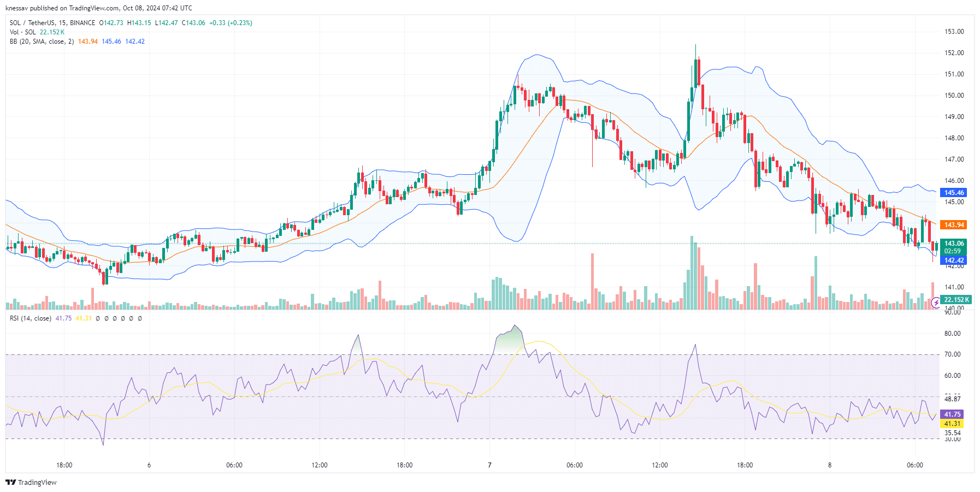Click the 152.00 price axis label
This screenshot has width=980, height=492.
pyautogui.click(x=954, y=53)
